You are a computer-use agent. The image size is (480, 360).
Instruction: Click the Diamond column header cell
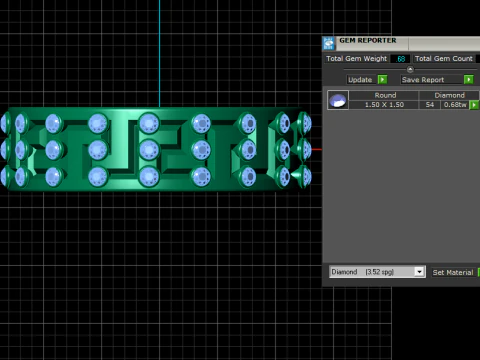pos(449,95)
